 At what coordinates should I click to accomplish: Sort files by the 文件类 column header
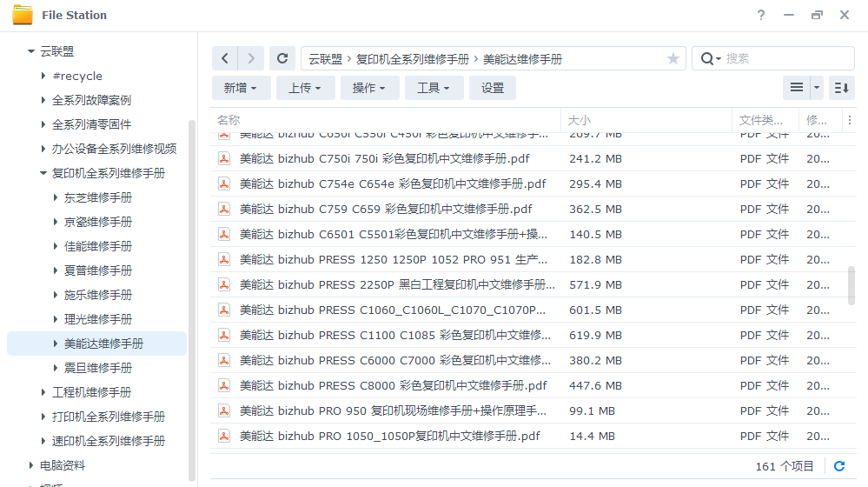click(x=765, y=120)
